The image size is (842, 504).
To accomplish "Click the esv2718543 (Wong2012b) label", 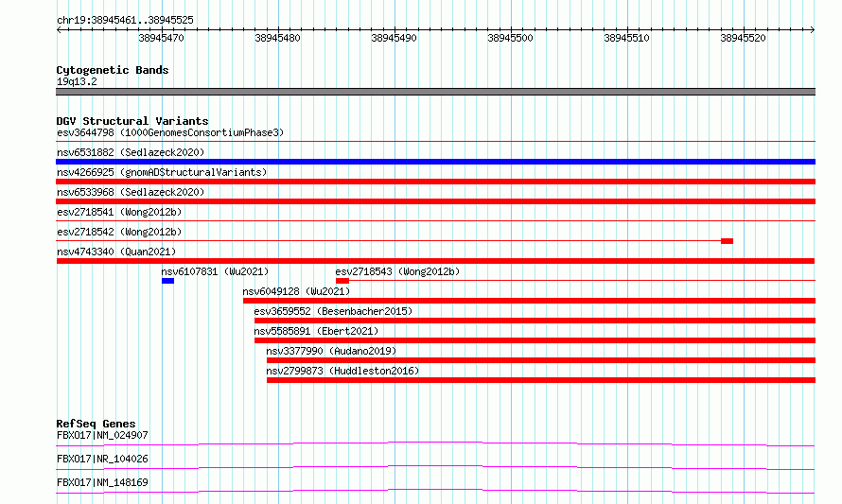I will coord(398,271).
